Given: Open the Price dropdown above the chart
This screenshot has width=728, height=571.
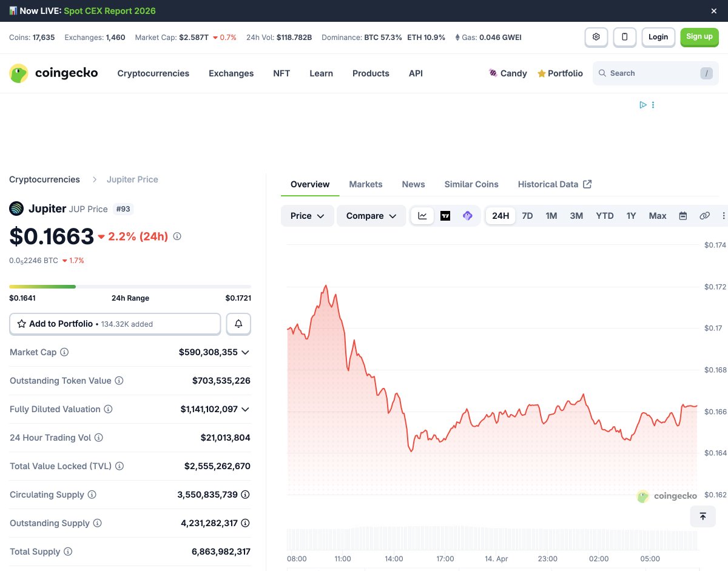Looking at the screenshot, I should click(307, 216).
